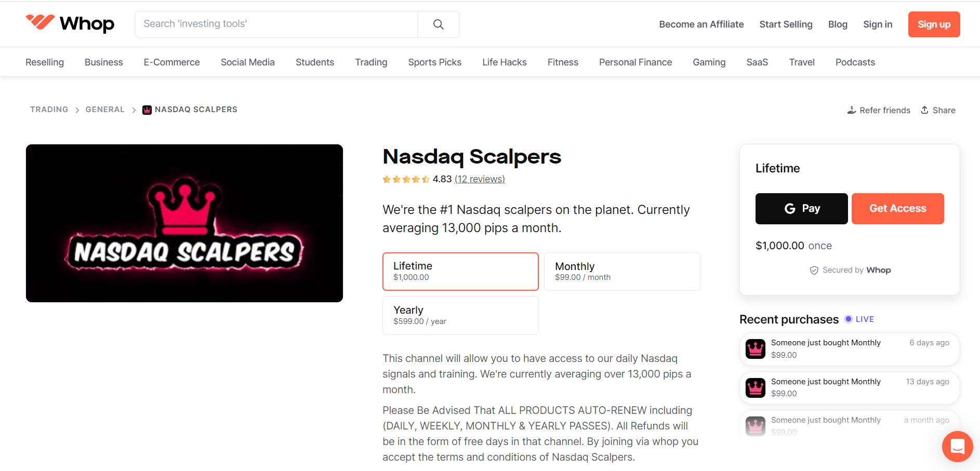Click the Get Access button
Screen dimensions: 980x471
click(x=897, y=208)
